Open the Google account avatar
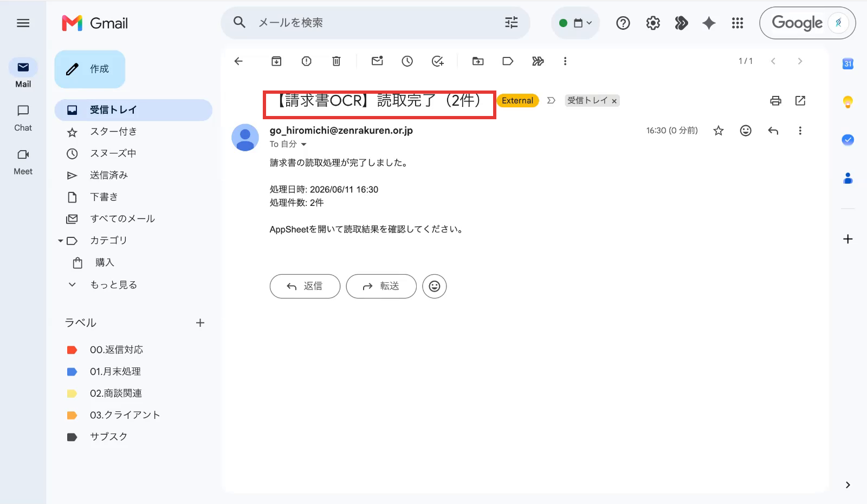Image resolution: width=867 pixels, height=504 pixels. pos(838,23)
